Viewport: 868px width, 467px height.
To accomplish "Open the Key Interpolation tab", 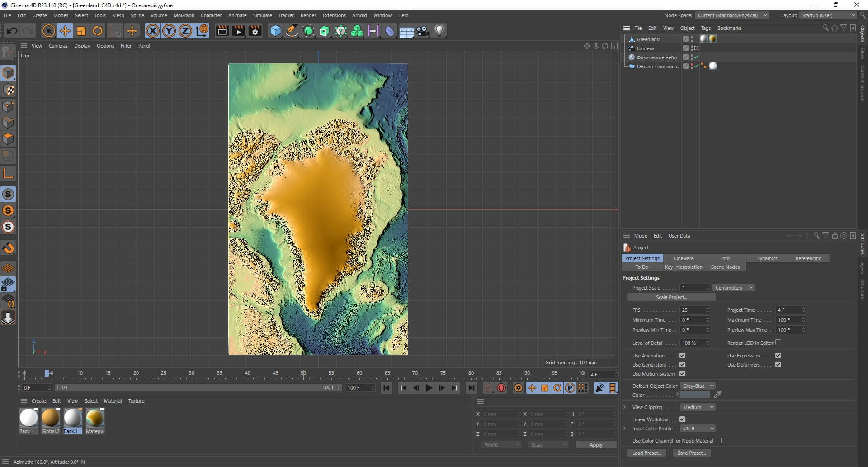I will [684, 267].
